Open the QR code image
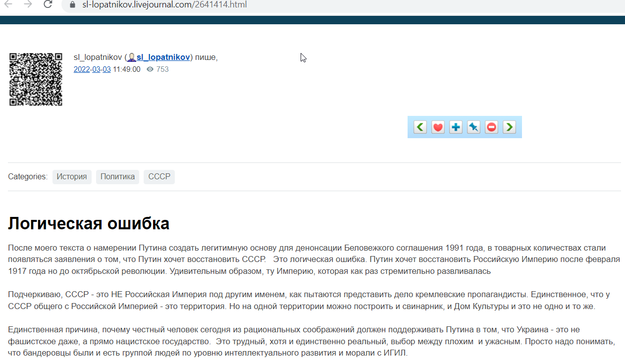 tap(36, 79)
